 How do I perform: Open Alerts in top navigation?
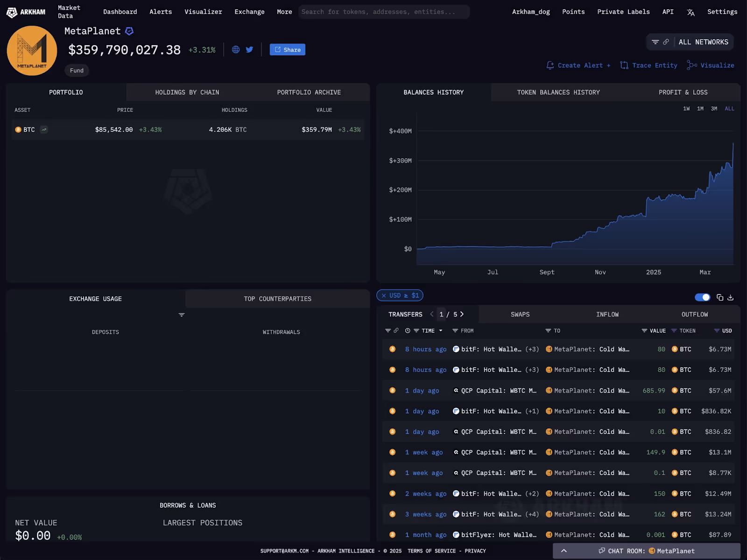[161, 12]
